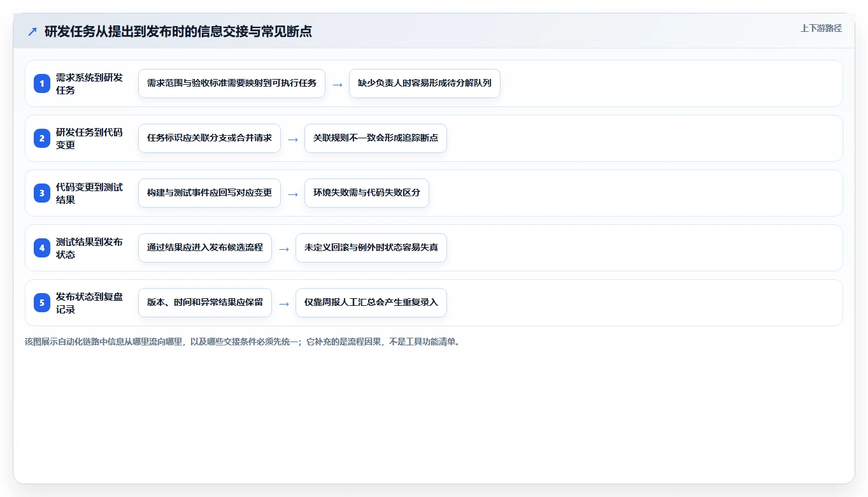Click the arrow after 任务标识应关联分支 box
The image size is (868, 497).
click(293, 139)
